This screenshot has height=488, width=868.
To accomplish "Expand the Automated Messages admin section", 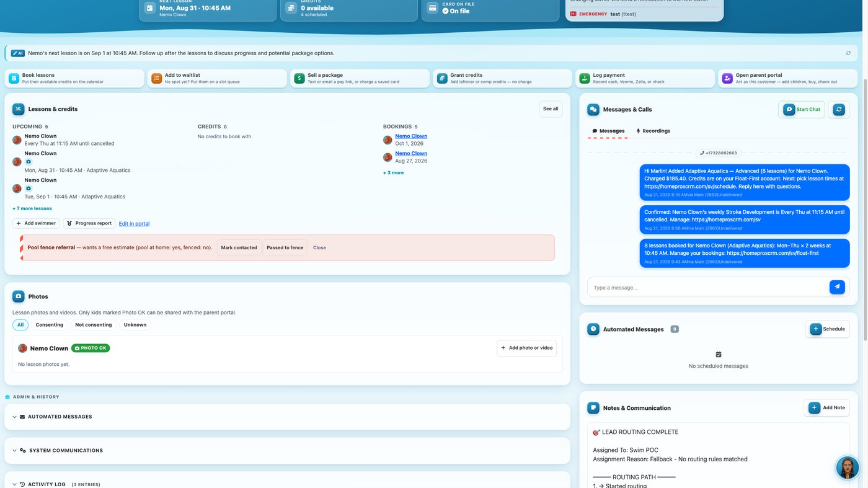I will (x=287, y=417).
